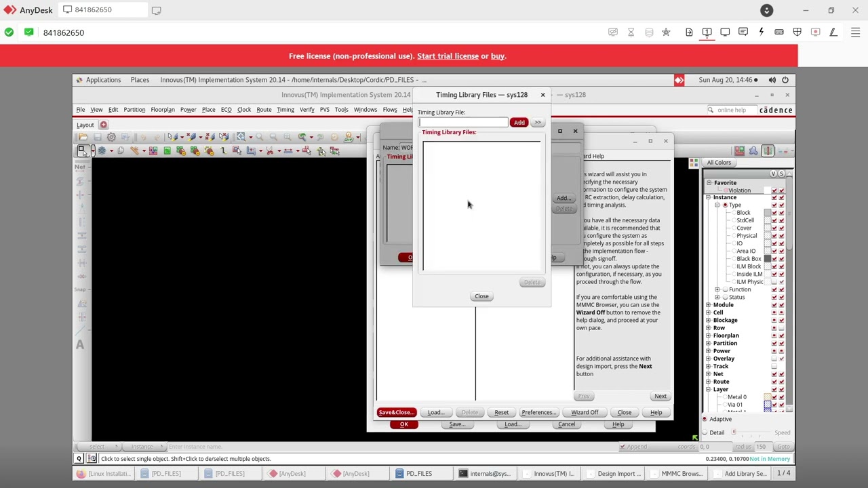
Task: Select the Detail radio button
Action: pyautogui.click(x=705, y=432)
